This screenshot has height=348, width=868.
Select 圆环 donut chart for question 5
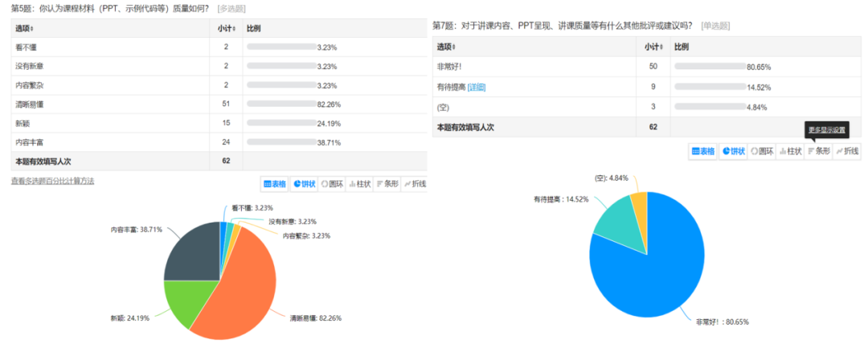[331, 184]
